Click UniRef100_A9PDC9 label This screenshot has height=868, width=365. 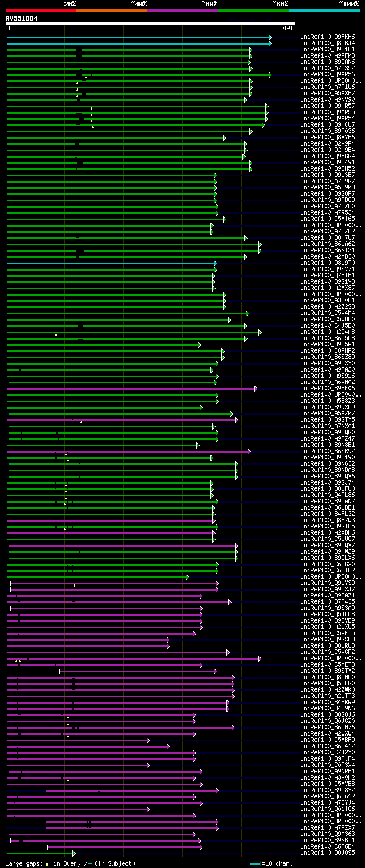coord(327,200)
